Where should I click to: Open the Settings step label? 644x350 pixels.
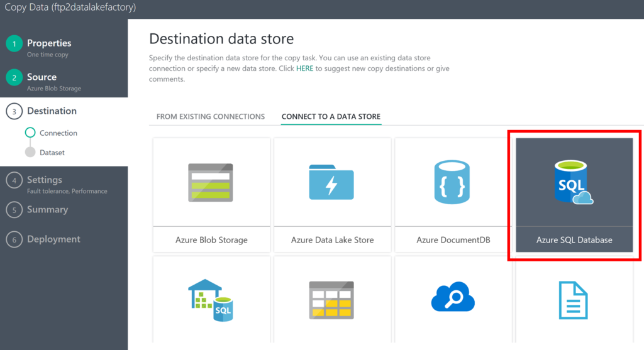[45, 180]
